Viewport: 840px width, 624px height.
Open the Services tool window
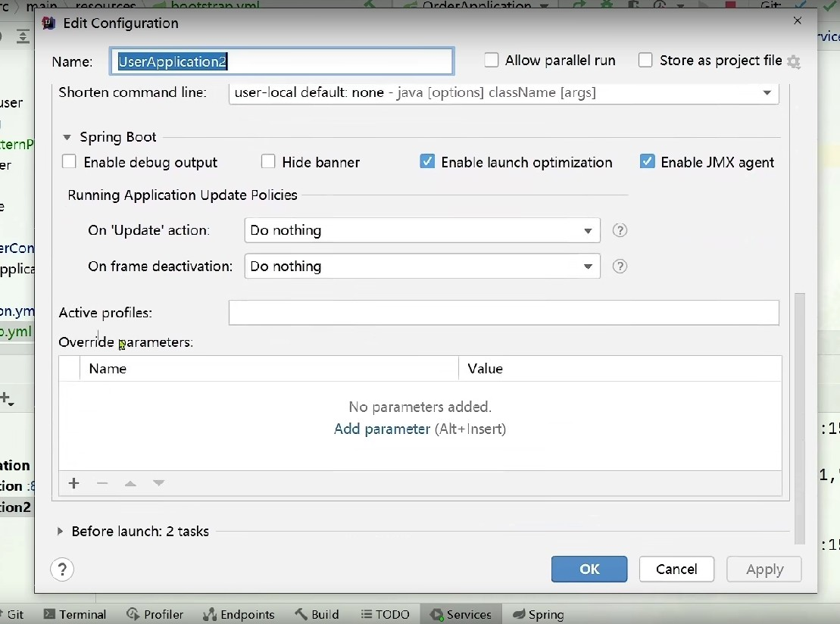(x=461, y=614)
